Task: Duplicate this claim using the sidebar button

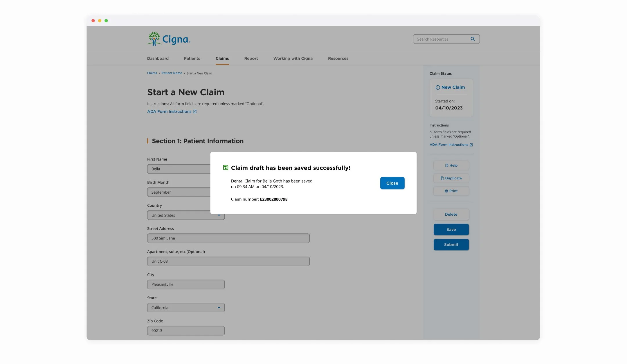Action: point(451,178)
